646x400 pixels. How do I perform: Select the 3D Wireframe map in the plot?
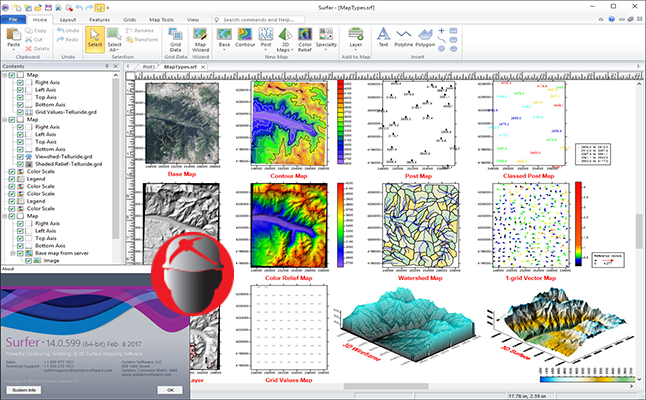(x=408, y=324)
